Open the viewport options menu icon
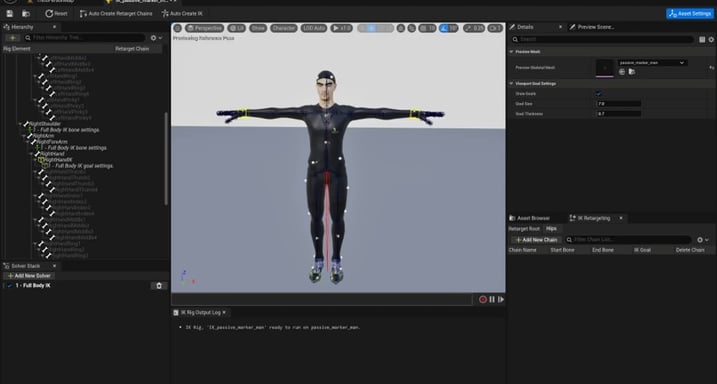Screen dimensions: 717x384 [x=177, y=28]
